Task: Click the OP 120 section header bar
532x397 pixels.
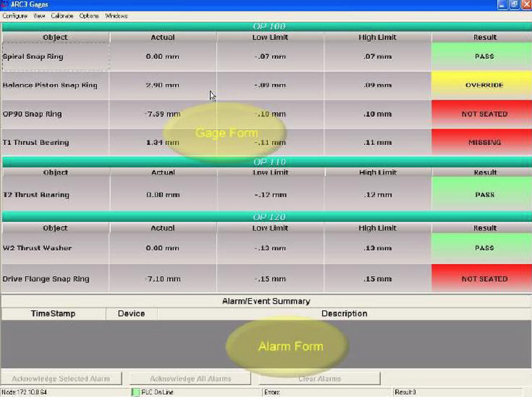Action: [x=267, y=217]
